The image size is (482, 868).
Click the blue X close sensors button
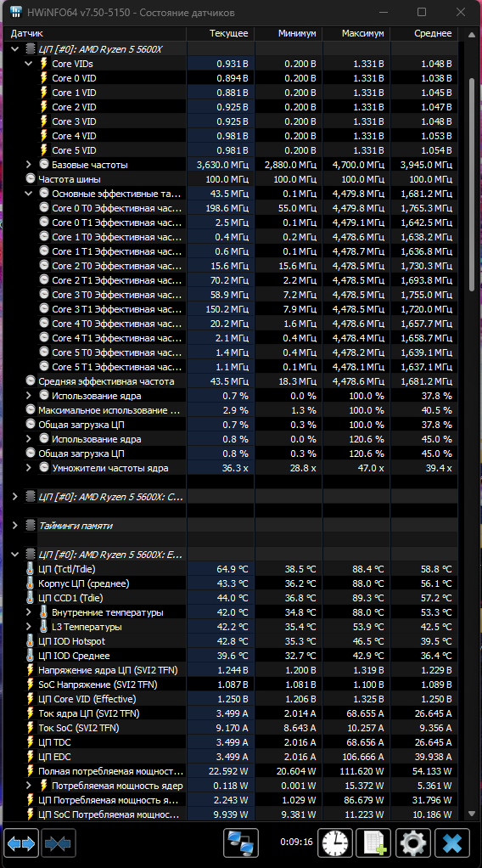click(x=452, y=843)
